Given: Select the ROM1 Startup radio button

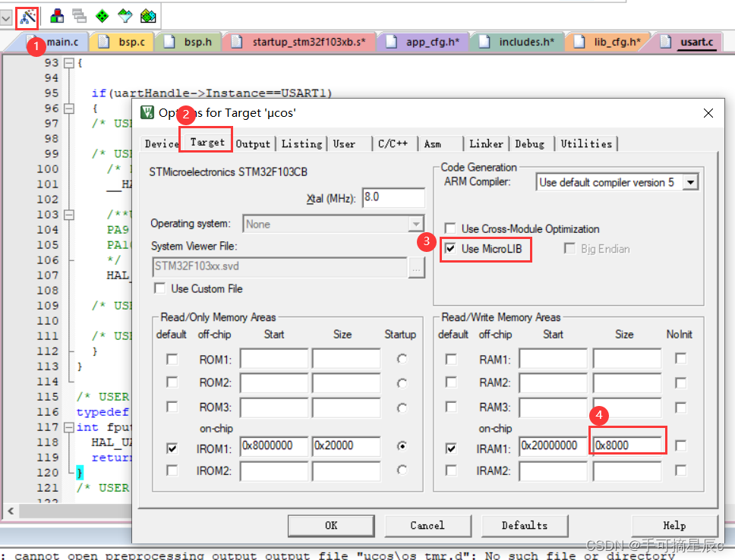Looking at the screenshot, I should pyautogui.click(x=402, y=360).
